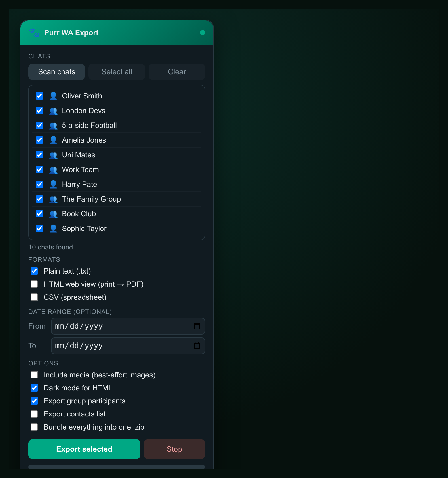The height and width of the screenshot is (478, 448).
Task: Click the paw logo icon in header
Action: point(34,33)
